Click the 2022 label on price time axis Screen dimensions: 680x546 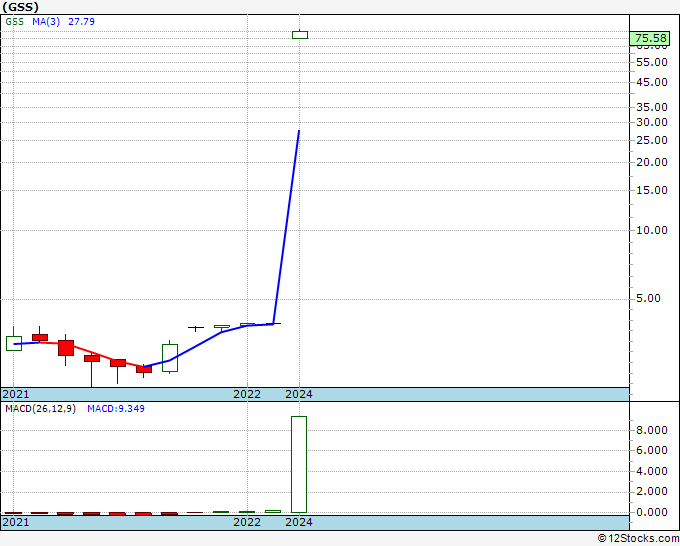tap(247, 394)
